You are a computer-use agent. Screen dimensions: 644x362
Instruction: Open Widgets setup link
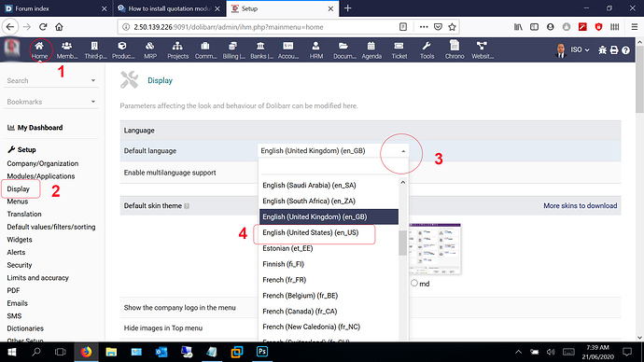click(20, 240)
